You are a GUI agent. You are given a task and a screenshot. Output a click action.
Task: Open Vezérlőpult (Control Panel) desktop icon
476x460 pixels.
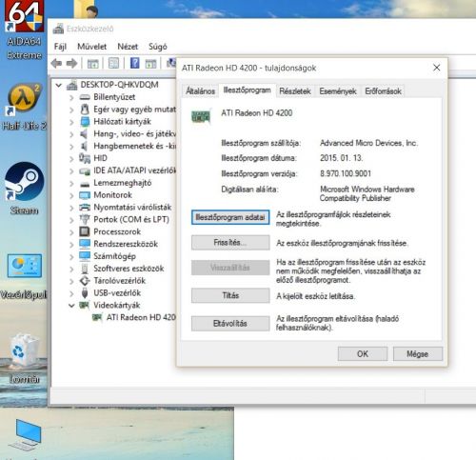click(x=24, y=276)
